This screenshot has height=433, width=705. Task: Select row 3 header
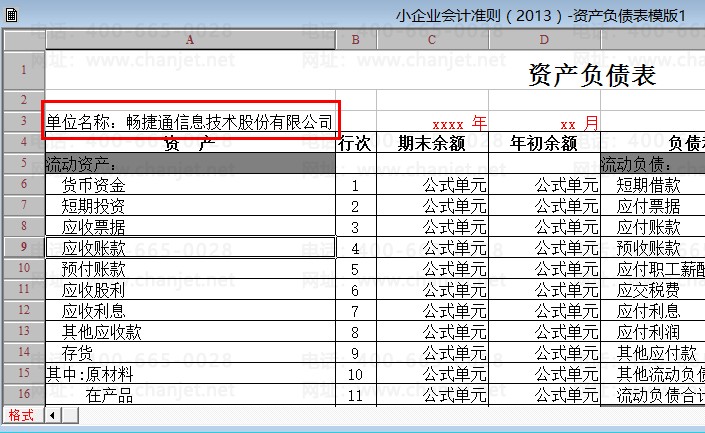click(x=24, y=121)
